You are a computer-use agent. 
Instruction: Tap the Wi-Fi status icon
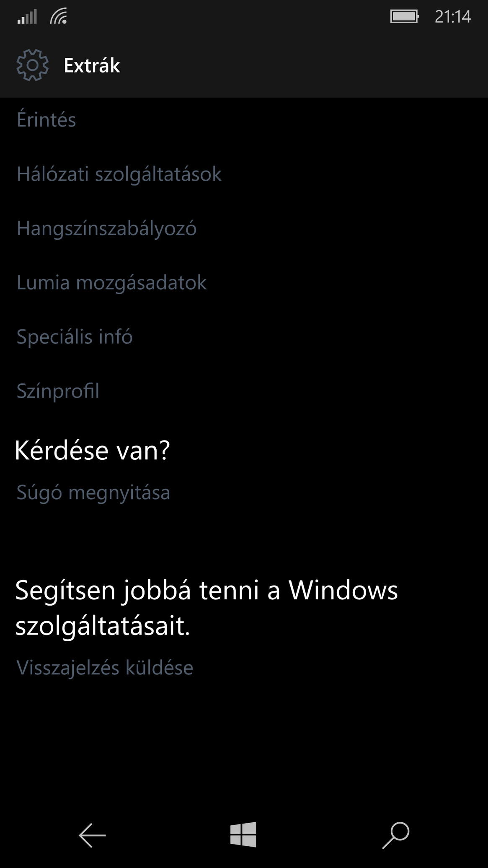point(59,16)
